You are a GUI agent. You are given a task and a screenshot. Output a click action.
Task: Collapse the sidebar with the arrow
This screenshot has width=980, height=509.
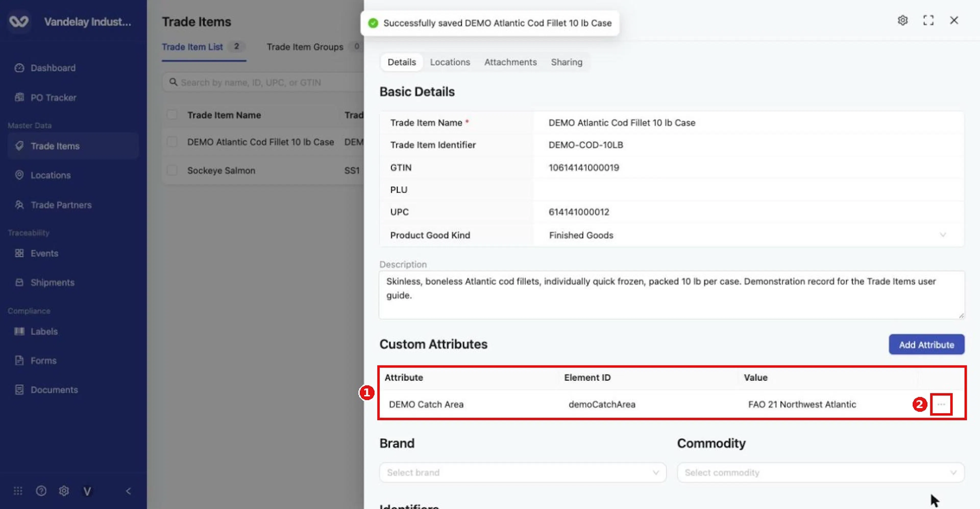[128, 491]
